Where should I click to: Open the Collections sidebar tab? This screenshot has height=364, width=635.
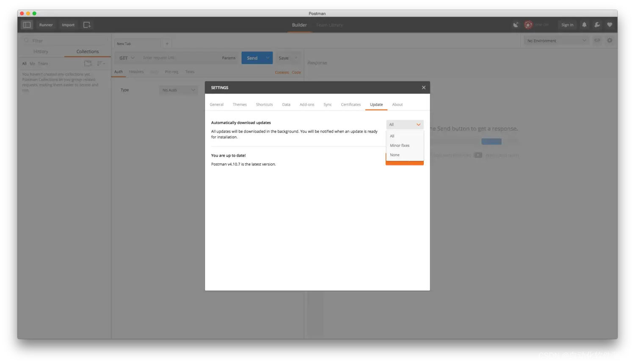coord(88,52)
